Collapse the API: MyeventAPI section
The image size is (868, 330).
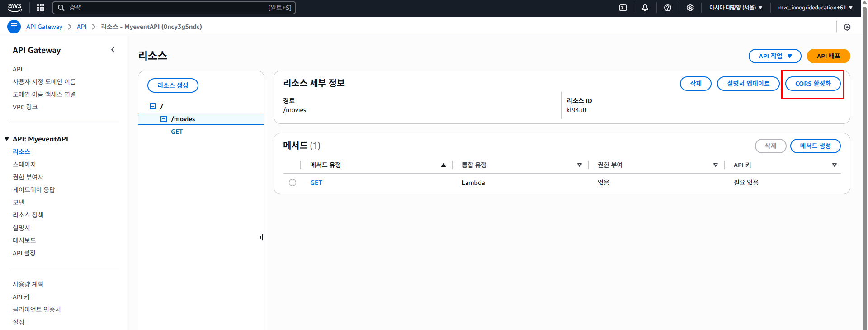coord(7,139)
